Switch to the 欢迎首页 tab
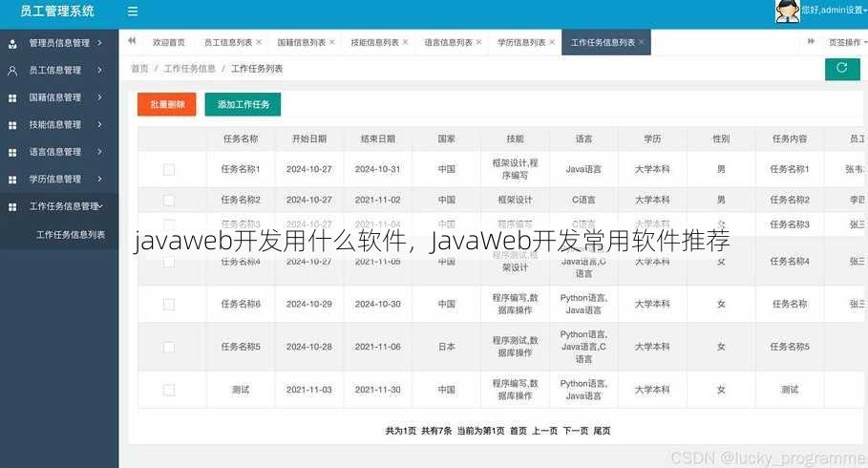 [x=169, y=42]
